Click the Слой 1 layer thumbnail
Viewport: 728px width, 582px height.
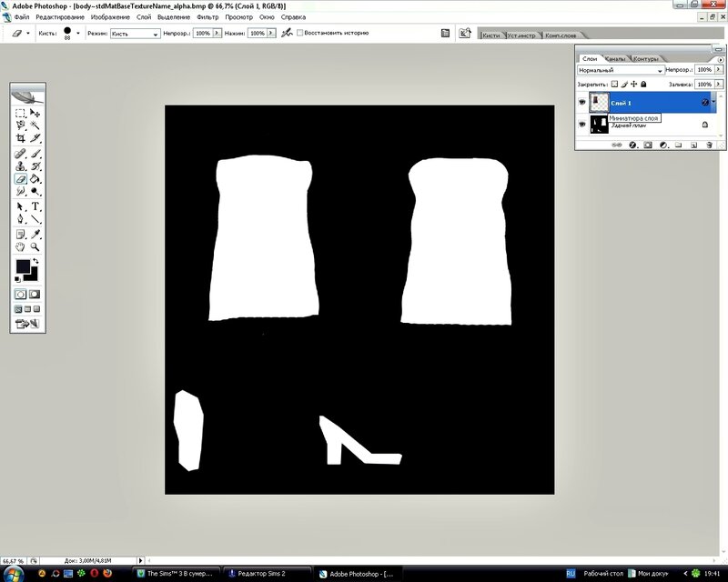599,104
